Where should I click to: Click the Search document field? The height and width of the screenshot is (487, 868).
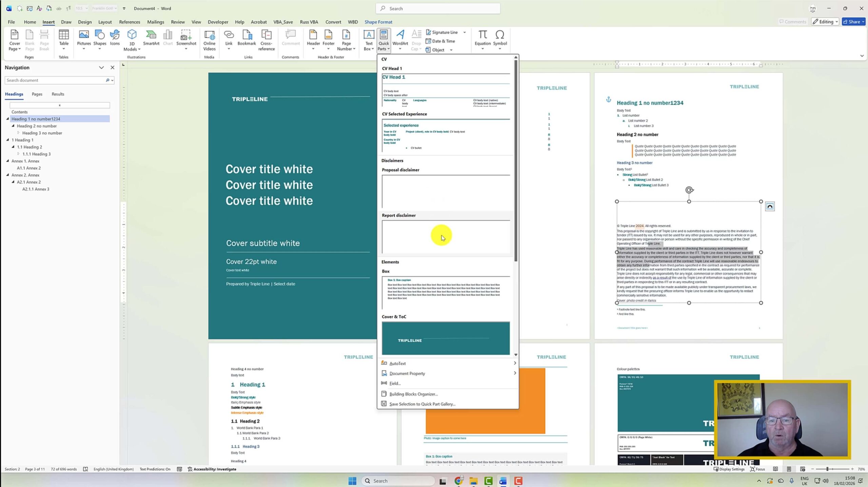coord(54,80)
